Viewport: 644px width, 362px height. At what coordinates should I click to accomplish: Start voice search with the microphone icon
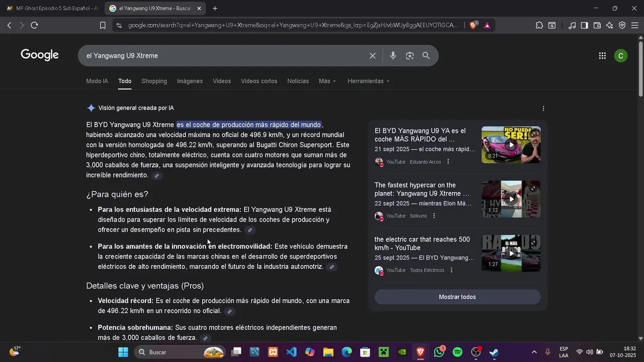pyautogui.click(x=393, y=56)
